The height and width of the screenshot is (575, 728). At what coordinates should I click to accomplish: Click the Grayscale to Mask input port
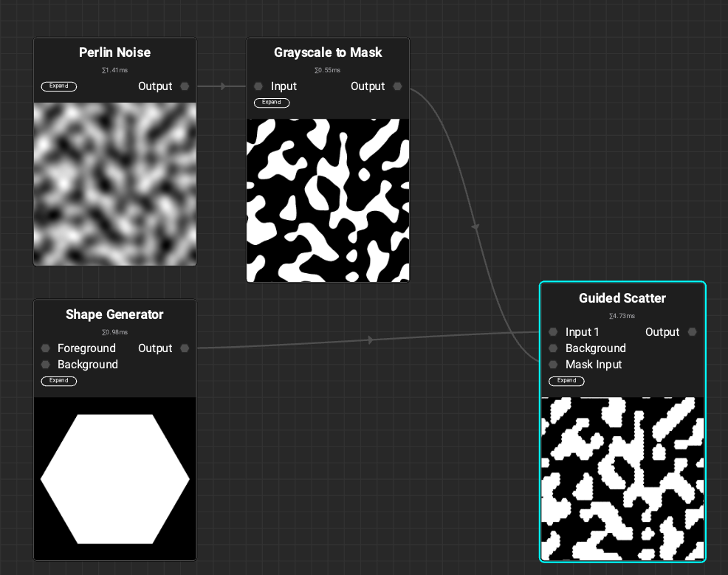click(258, 86)
